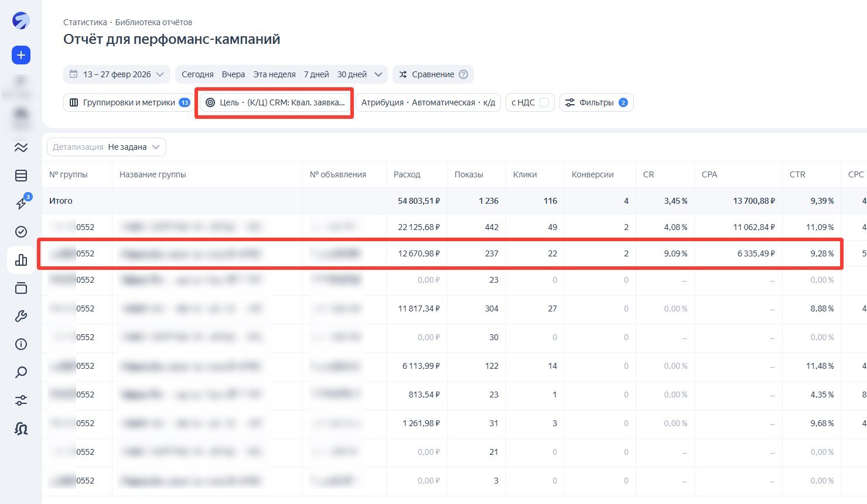The width and height of the screenshot is (867, 504).
Task: Open the 13 – 27 февр 2026 date picker
Action: point(117,74)
